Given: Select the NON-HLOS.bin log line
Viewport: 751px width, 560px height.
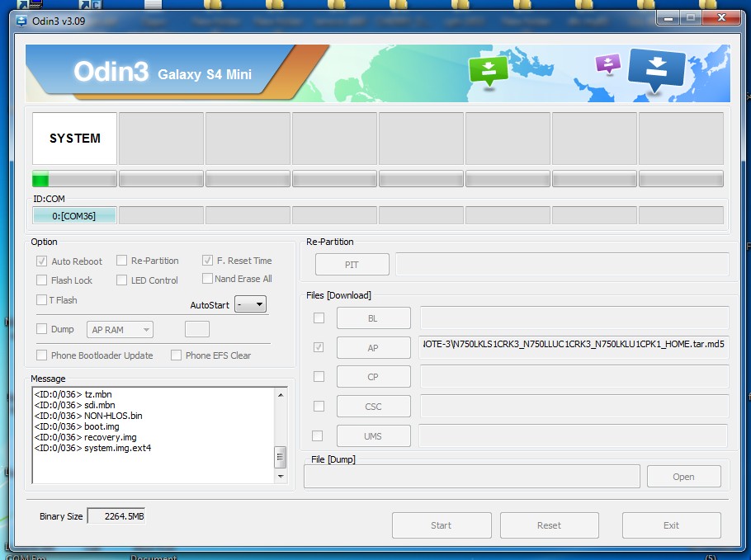Looking at the screenshot, I should [88, 416].
